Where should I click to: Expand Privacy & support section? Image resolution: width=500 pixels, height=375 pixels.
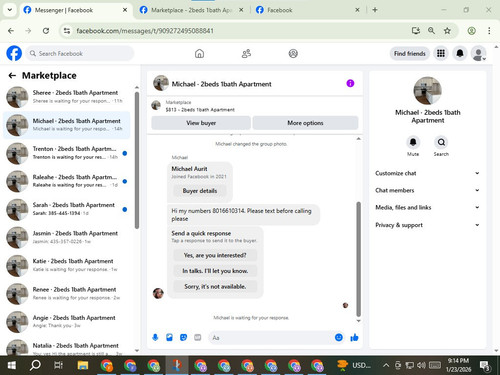pos(427,225)
